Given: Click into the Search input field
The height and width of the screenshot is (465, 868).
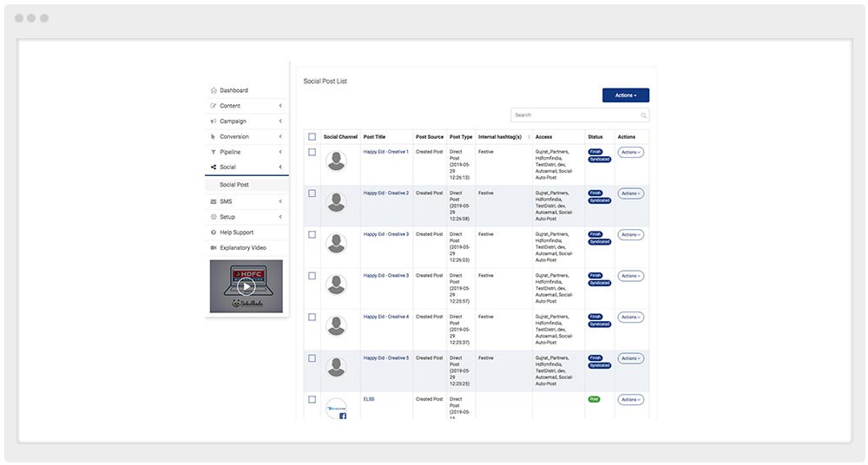Looking at the screenshot, I should [580, 115].
